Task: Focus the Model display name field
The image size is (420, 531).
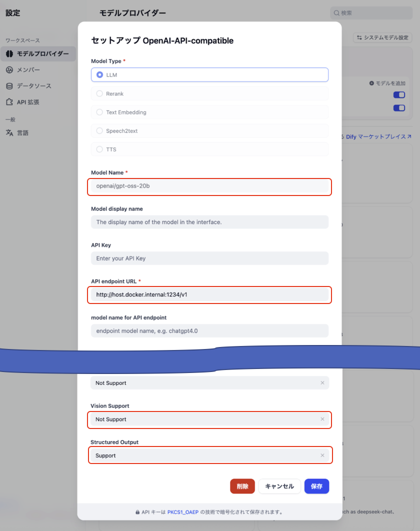Action: pos(209,222)
